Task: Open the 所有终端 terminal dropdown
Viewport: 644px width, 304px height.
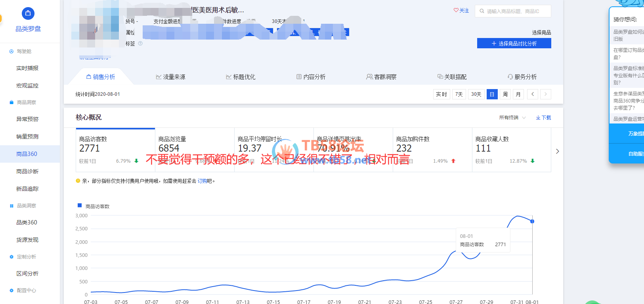Action: click(512, 118)
